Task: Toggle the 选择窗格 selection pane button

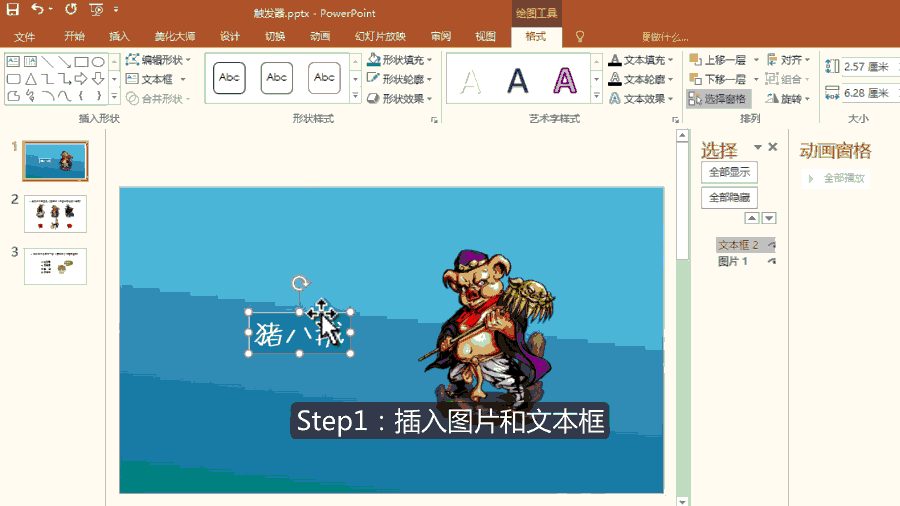Action: (718, 99)
